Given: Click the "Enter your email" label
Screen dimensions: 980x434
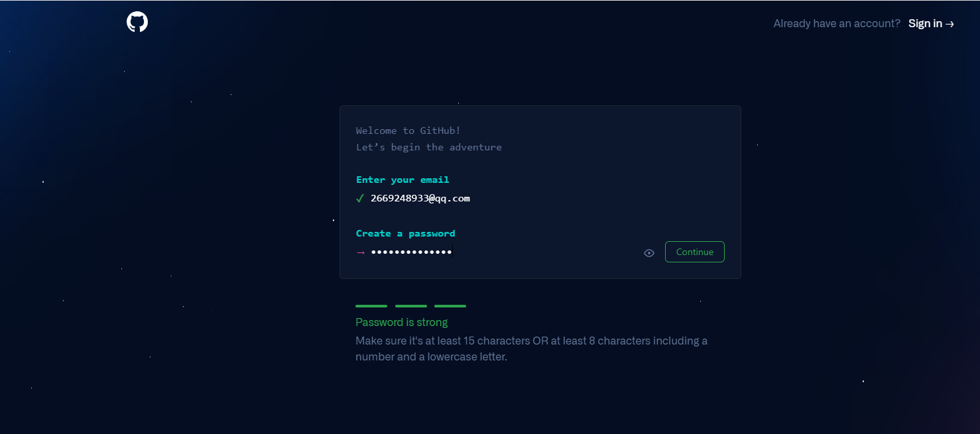Looking at the screenshot, I should click(x=402, y=180).
